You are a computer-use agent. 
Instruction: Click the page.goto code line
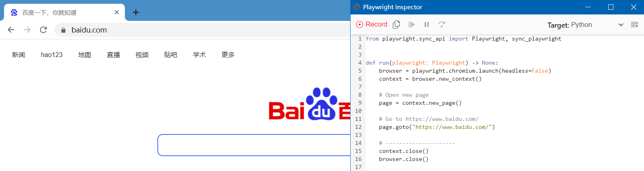[x=437, y=127]
